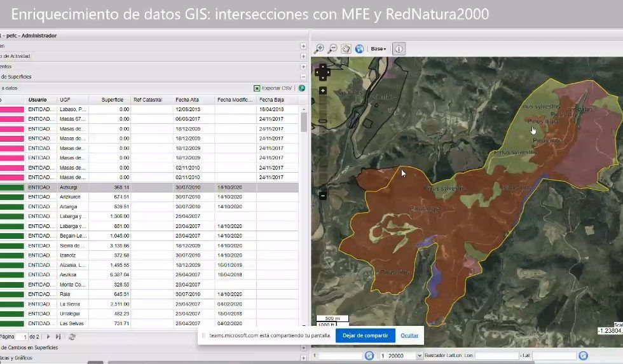Click the Lon coordinate input field
This screenshot has width=623, height=364.
[496, 356]
